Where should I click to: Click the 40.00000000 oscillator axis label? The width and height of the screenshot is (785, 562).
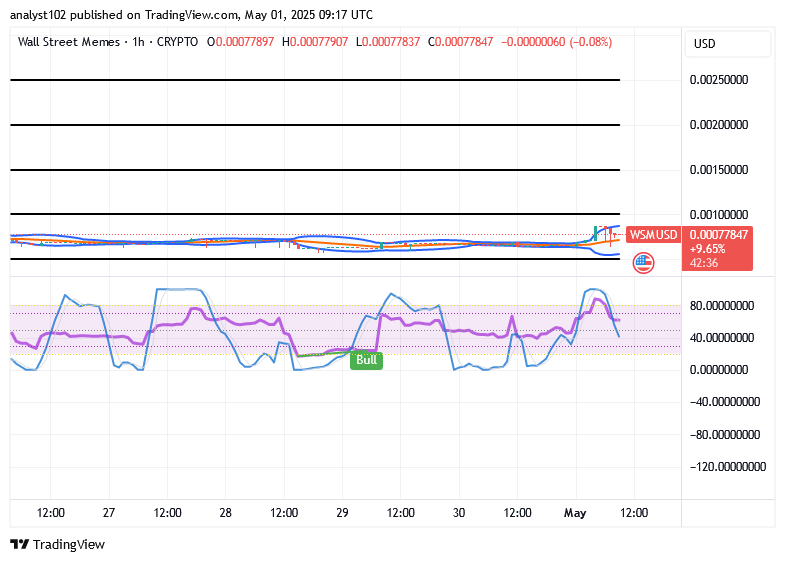click(722, 338)
